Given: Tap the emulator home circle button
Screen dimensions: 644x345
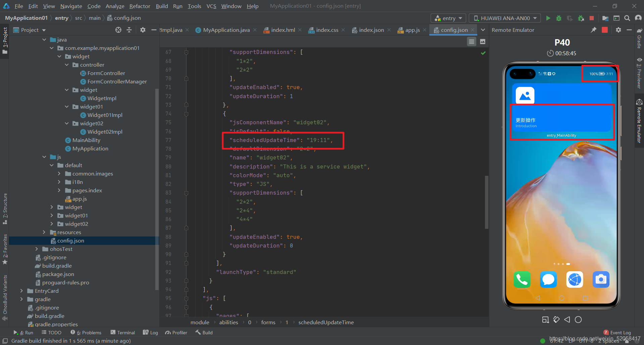Looking at the screenshot, I should (x=578, y=320).
